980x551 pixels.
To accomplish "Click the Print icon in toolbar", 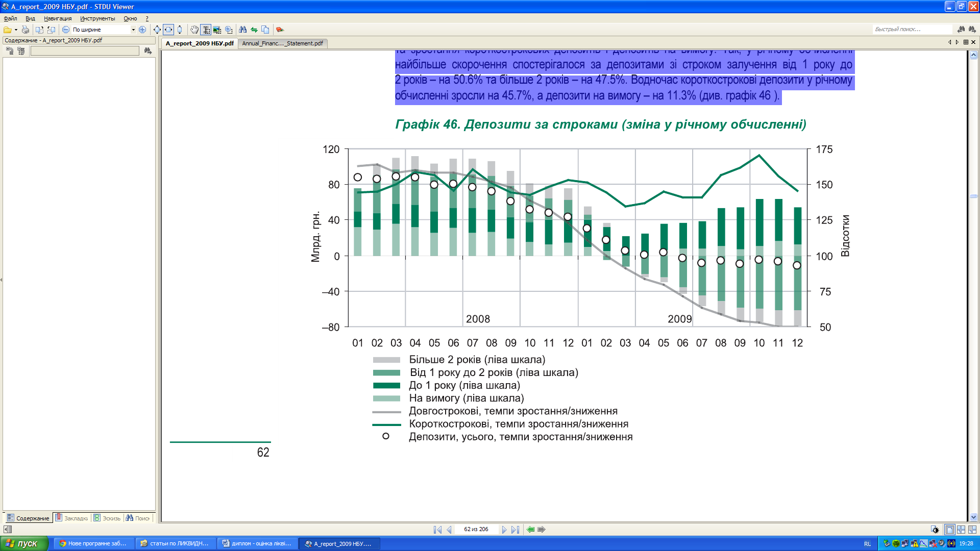I will click(x=25, y=30).
